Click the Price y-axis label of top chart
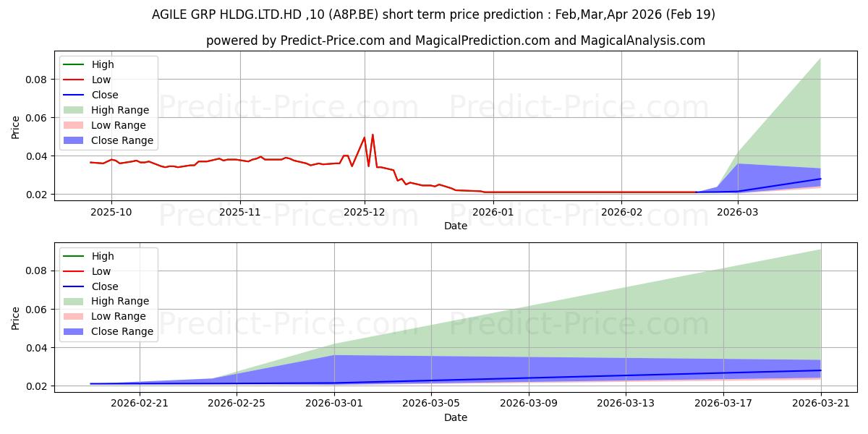The width and height of the screenshot is (868, 434). [16, 127]
